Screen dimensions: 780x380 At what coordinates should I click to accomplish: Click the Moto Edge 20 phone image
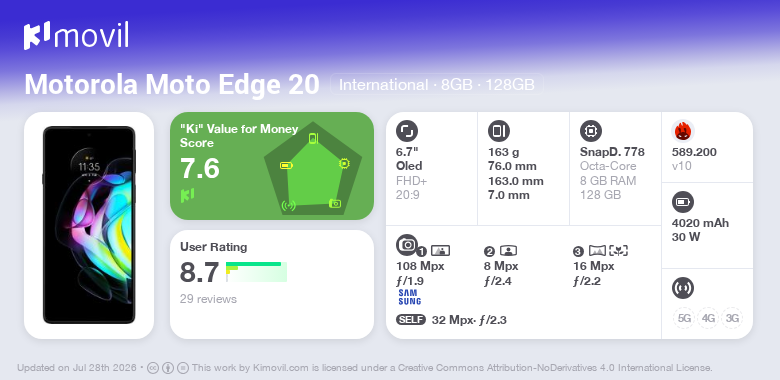(x=89, y=225)
